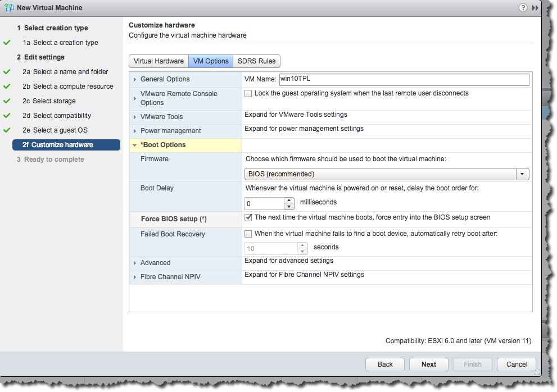This screenshot has width=557, height=392.
Task: Click the Cancel button
Action: click(517, 364)
